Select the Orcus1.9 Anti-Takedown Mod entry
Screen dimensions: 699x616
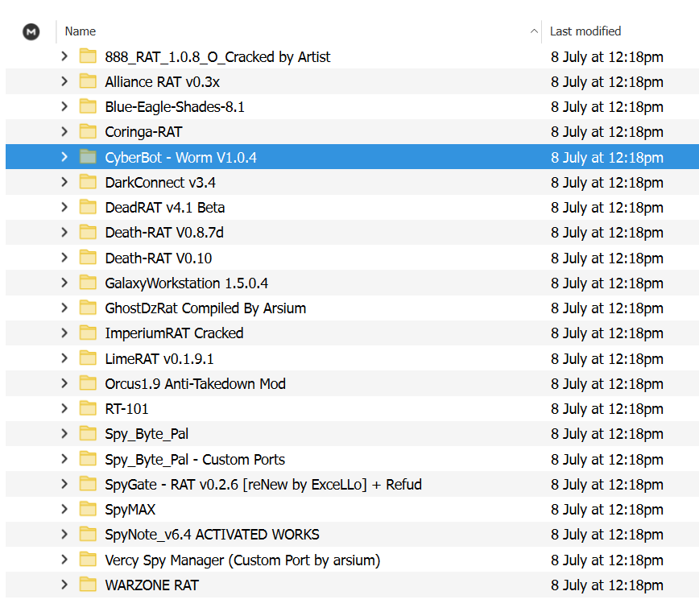pyautogui.click(x=195, y=383)
